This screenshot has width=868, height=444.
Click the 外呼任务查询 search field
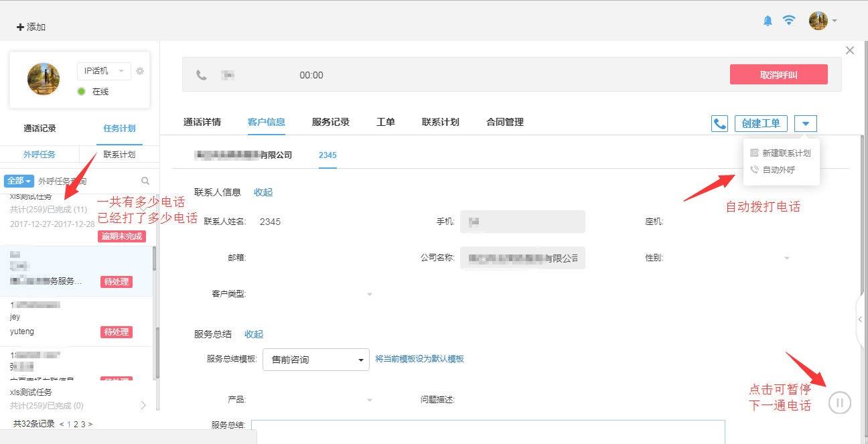click(x=87, y=181)
